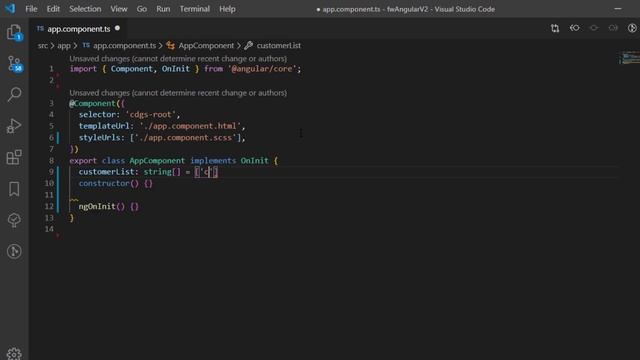
Task: Click the compare changes icon in editor toolbar
Action: [555, 28]
